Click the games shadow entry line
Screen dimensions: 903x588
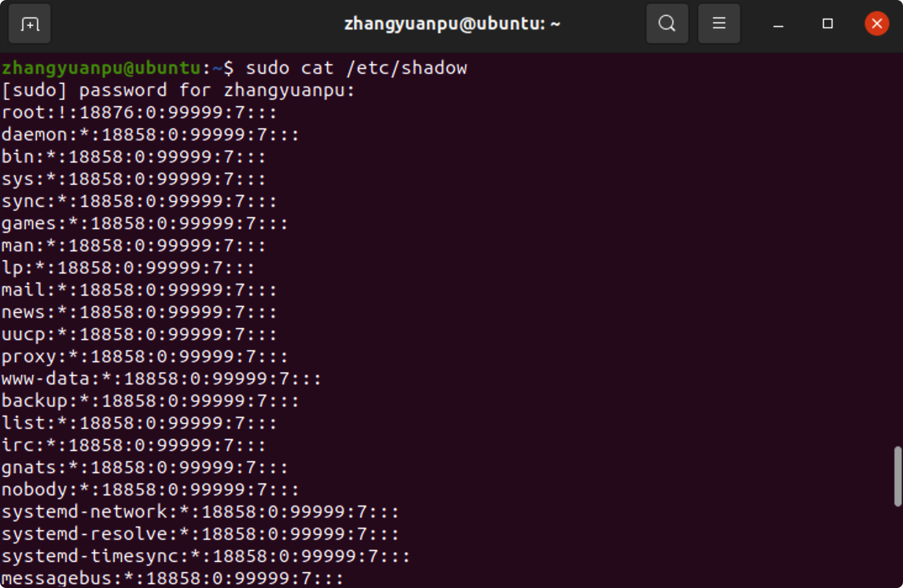point(145,223)
